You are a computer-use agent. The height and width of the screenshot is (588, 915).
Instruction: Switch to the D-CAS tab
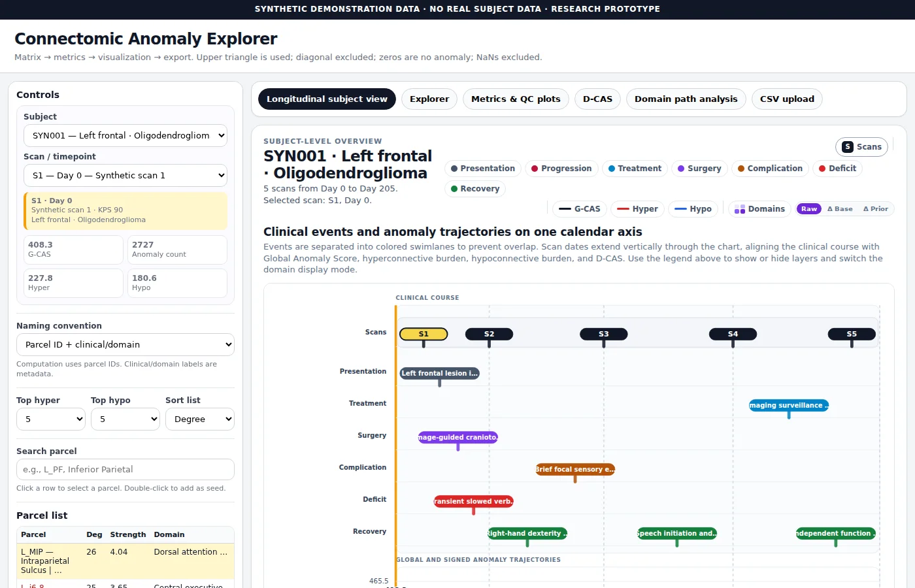(597, 99)
